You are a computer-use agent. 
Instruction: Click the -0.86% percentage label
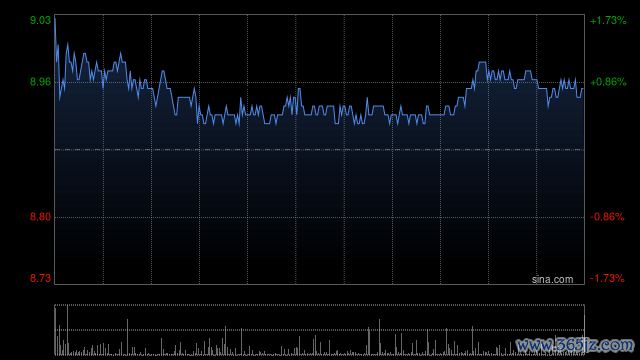point(607,217)
